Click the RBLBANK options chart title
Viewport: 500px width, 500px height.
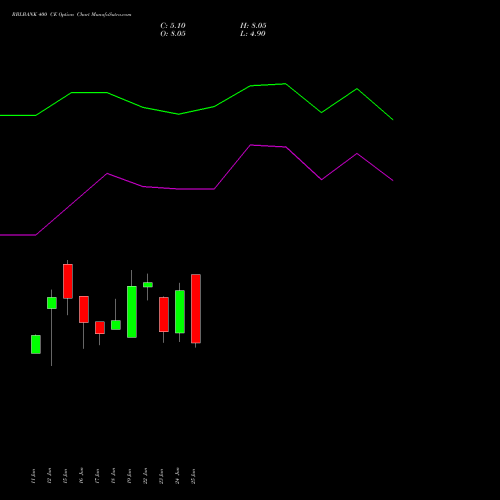(x=71, y=14)
